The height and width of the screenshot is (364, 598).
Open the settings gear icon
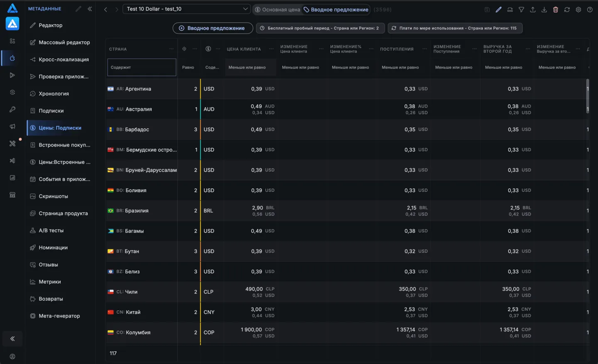[578, 10]
